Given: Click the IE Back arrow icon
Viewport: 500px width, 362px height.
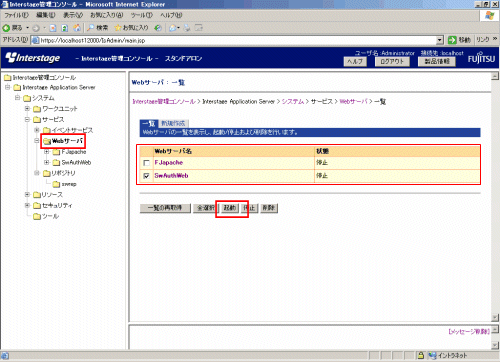Looking at the screenshot, I should point(6,28).
